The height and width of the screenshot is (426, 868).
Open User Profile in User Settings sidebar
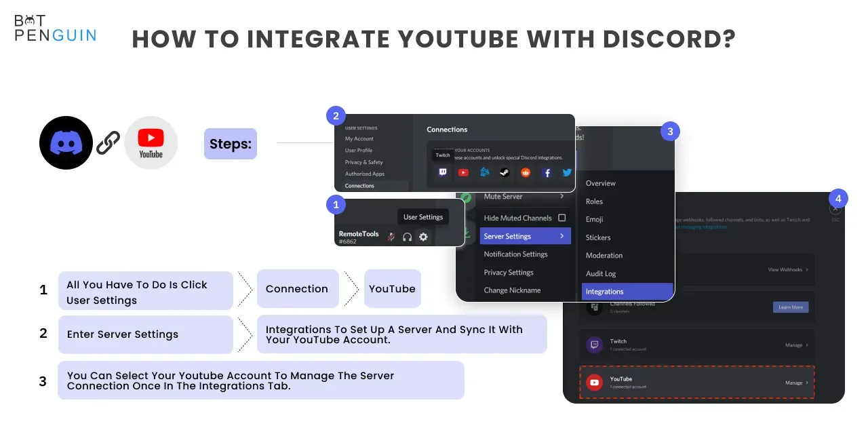point(359,150)
